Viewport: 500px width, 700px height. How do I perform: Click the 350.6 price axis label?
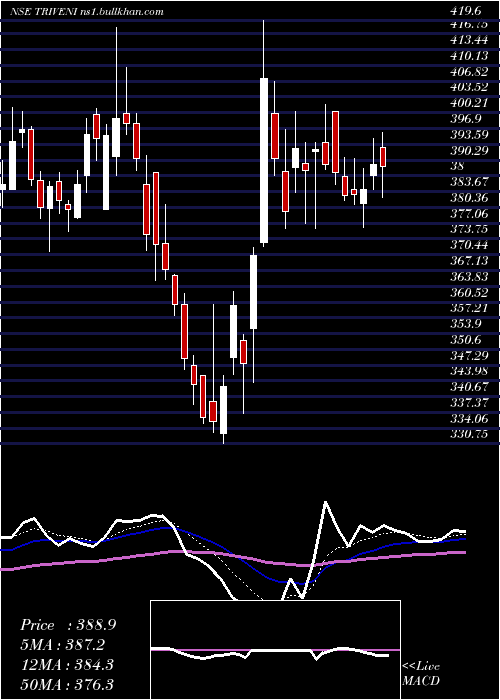point(466,341)
